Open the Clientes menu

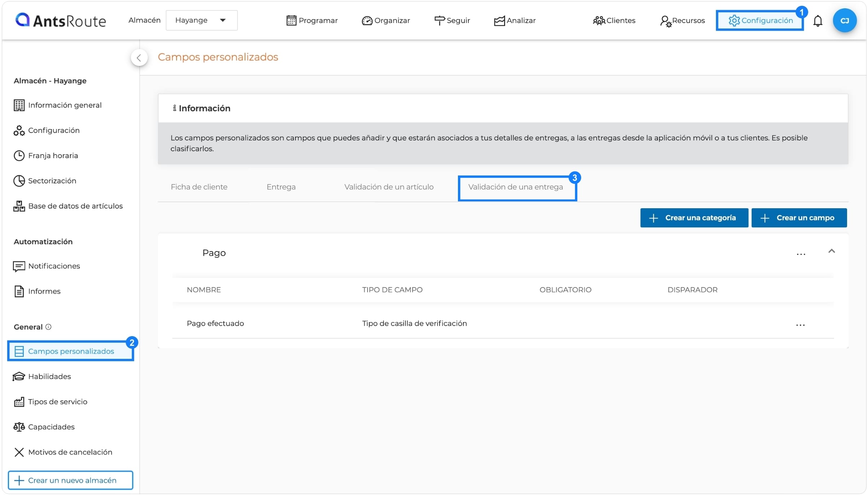pos(614,21)
